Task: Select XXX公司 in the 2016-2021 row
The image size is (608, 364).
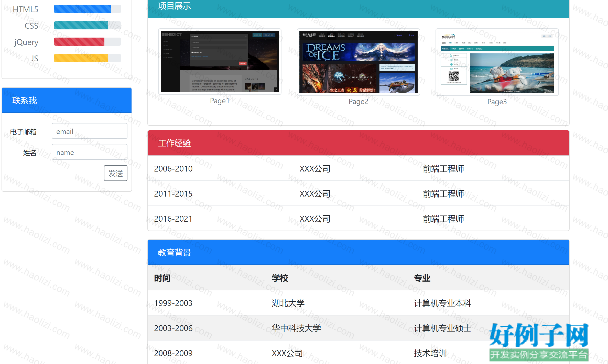Action: point(315,219)
